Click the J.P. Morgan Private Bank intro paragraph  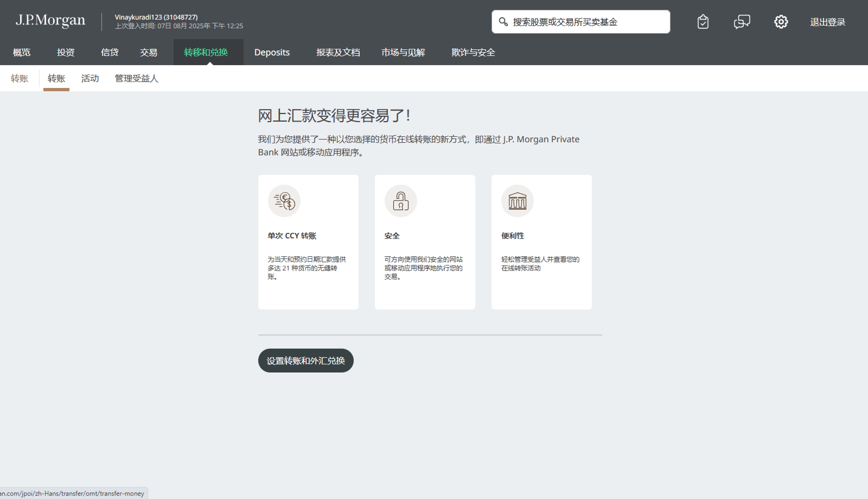click(x=419, y=146)
